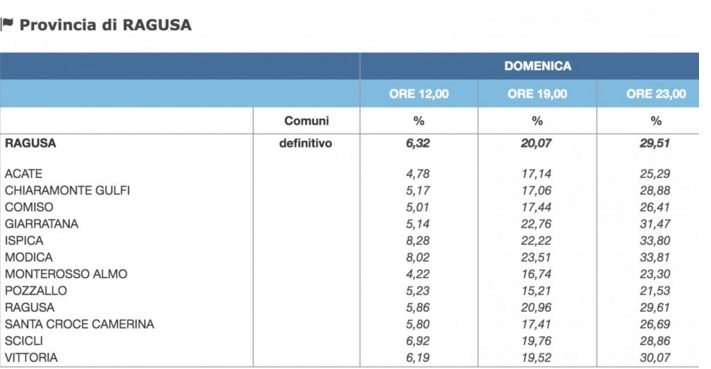Click the bold RAGUSA definitivo row
This screenshot has height=369, width=711.
[349, 143]
